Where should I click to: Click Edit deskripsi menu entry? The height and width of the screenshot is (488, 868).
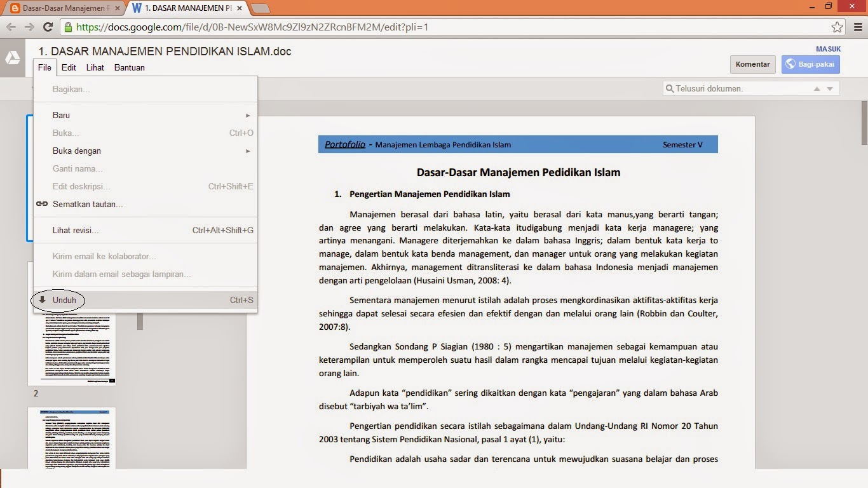[146, 186]
